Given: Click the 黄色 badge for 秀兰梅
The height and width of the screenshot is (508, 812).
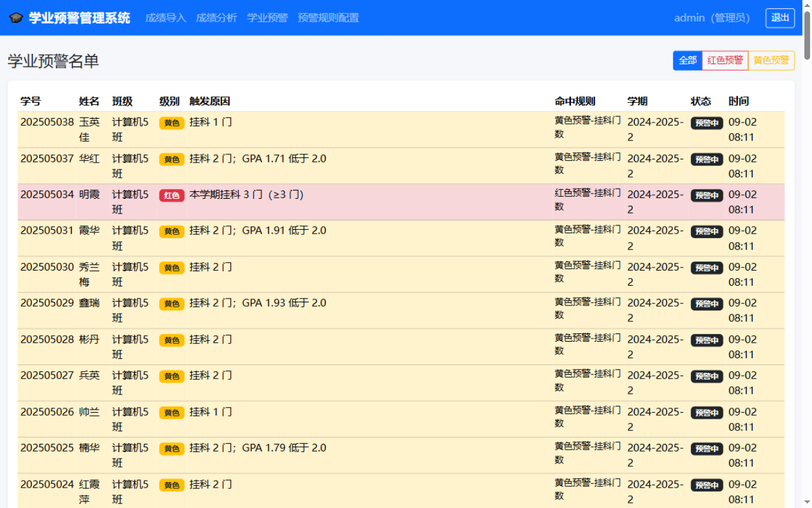Looking at the screenshot, I should pos(172,268).
